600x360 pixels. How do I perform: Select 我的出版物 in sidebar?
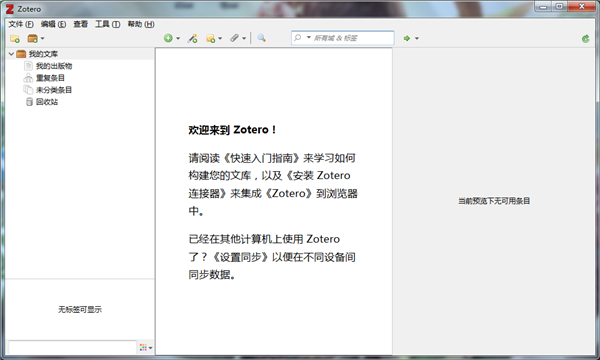pyautogui.click(x=54, y=66)
